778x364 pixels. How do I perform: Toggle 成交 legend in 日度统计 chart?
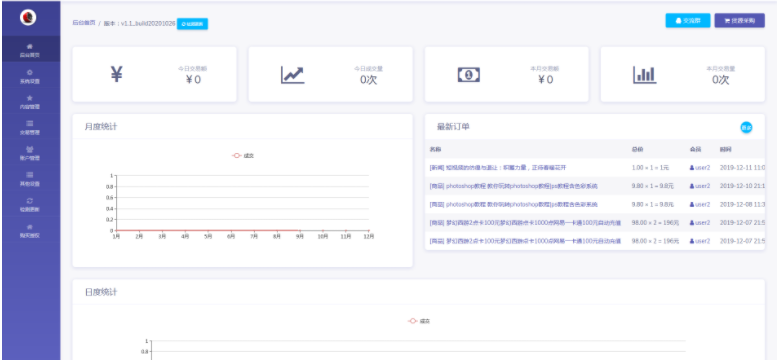click(419, 321)
